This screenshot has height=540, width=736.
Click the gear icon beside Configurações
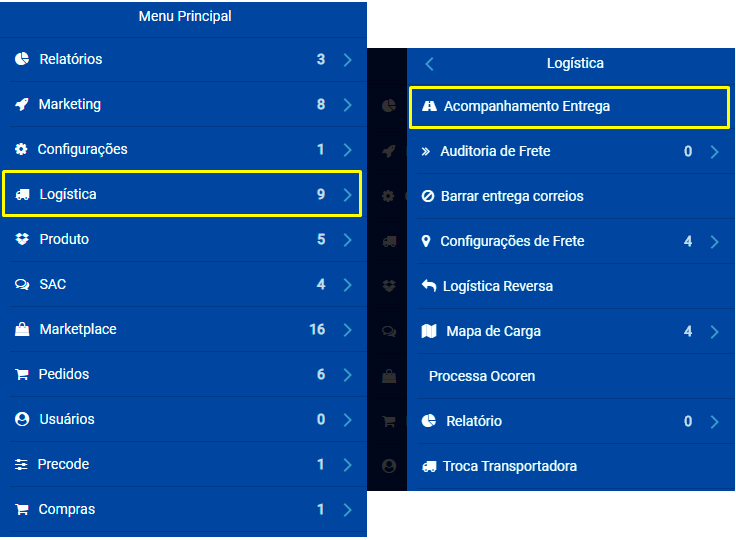click(21, 149)
